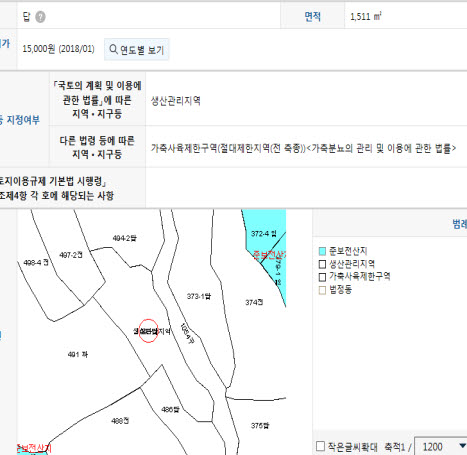Click the cyan 준보전산지 legend swatch
Image resolution: width=467 pixels, height=455 pixels.
point(322,251)
